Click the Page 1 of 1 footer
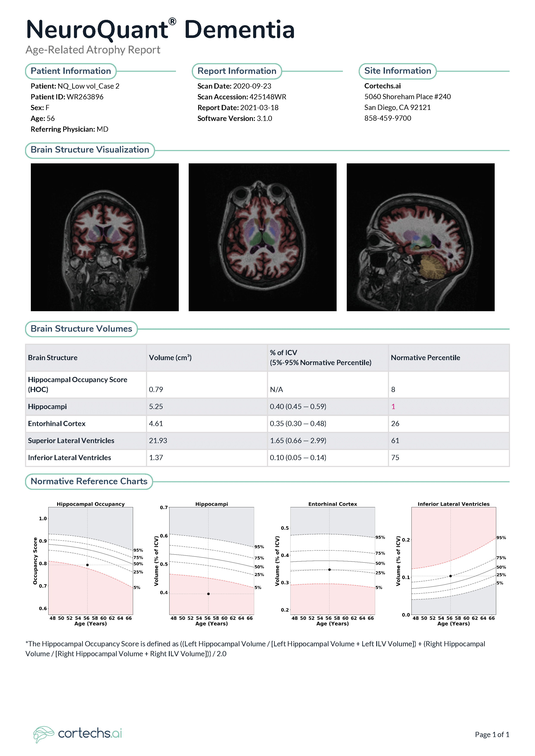The width and height of the screenshot is (535, 756). point(492,735)
